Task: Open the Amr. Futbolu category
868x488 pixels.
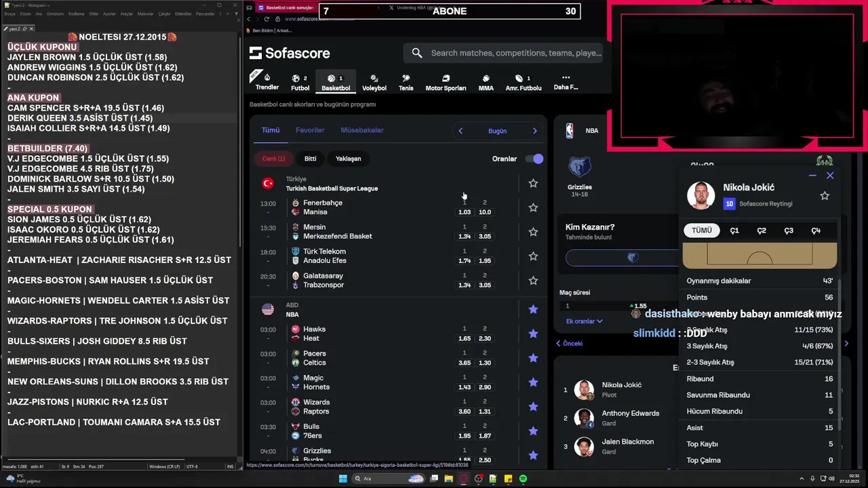Action: pyautogui.click(x=524, y=83)
